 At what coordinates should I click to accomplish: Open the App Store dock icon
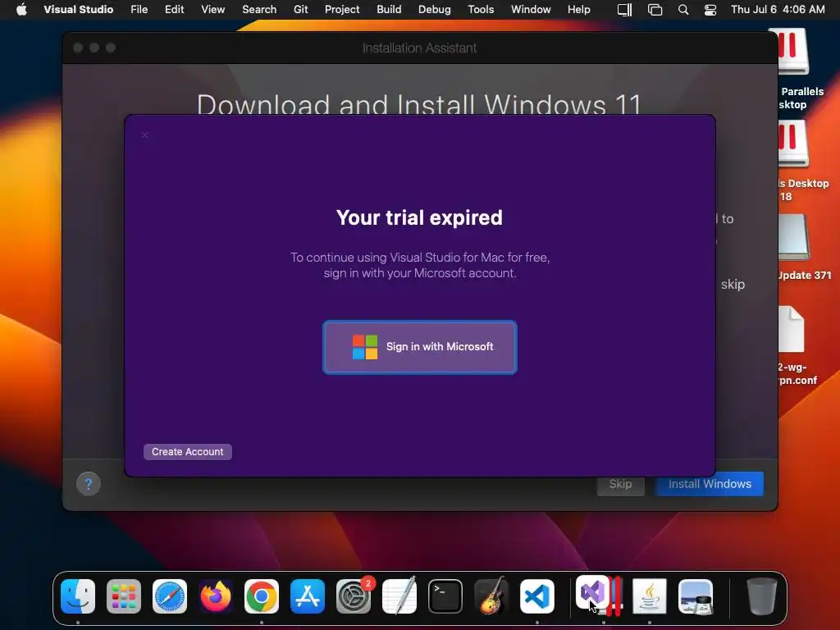(308, 596)
